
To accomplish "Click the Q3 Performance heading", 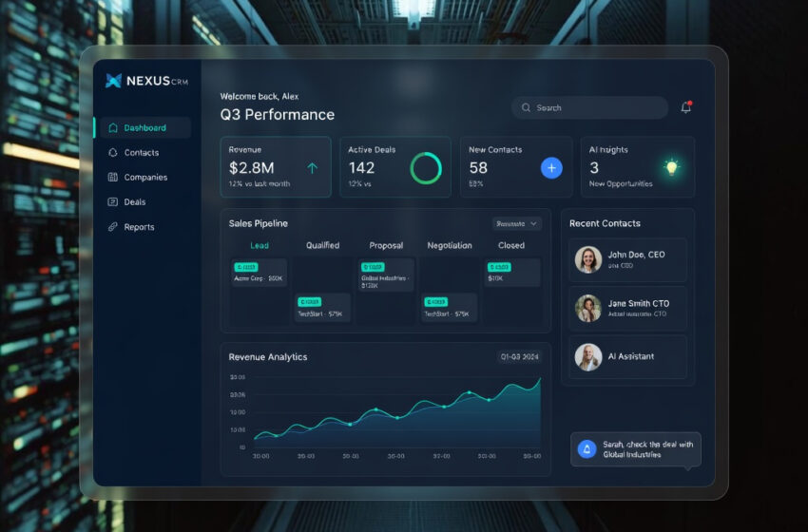I will point(278,114).
